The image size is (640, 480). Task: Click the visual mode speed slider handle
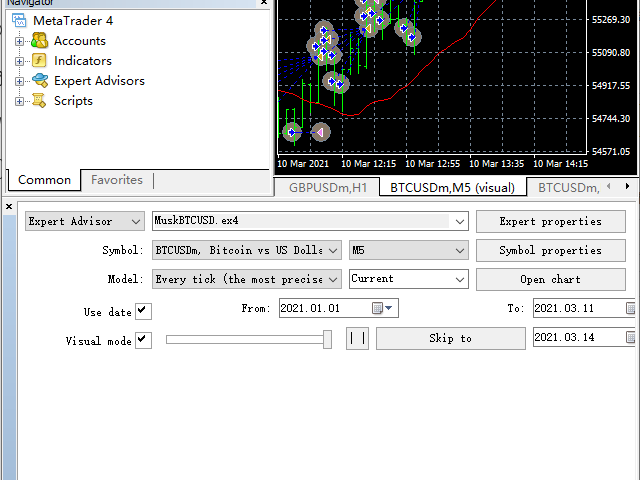point(327,340)
